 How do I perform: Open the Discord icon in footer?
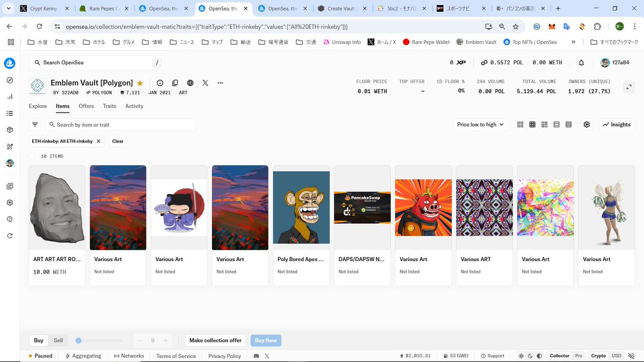click(x=257, y=356)
